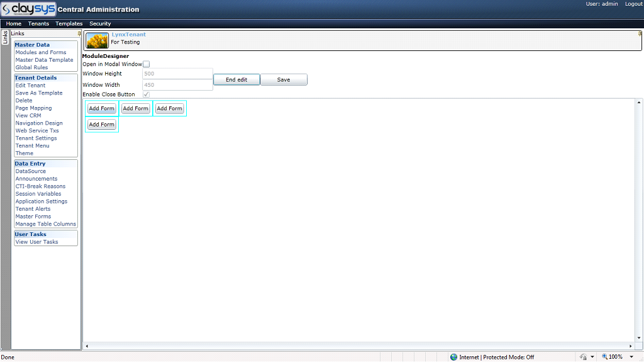This screenshot has width=644, height=362.
Task: Click the Window Width input field
Action: coord(177,85)
